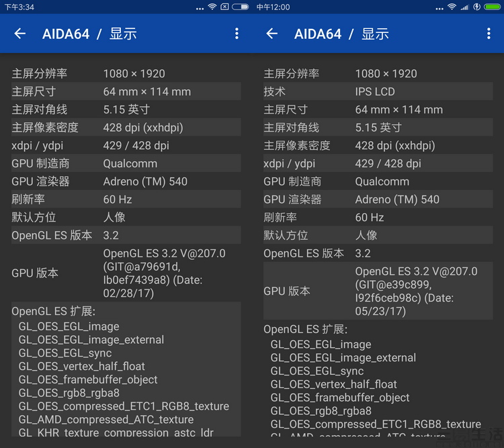Tap the Wi-Fi icon in the right status bar
504x448 pixels.
(x=452, y=7)
